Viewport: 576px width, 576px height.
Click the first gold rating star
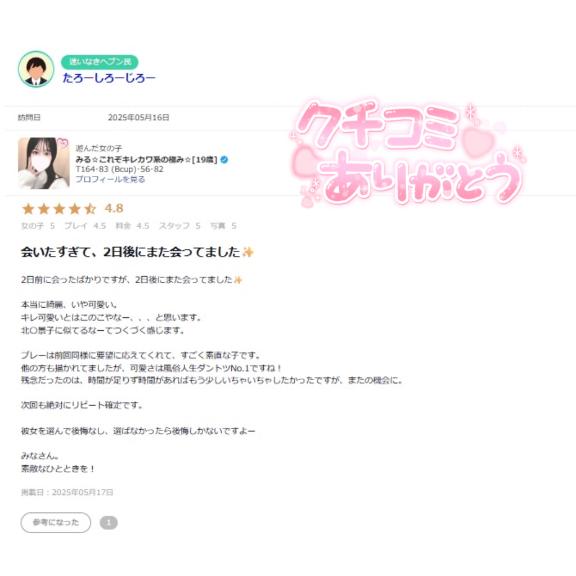click(x=28, y=209)
